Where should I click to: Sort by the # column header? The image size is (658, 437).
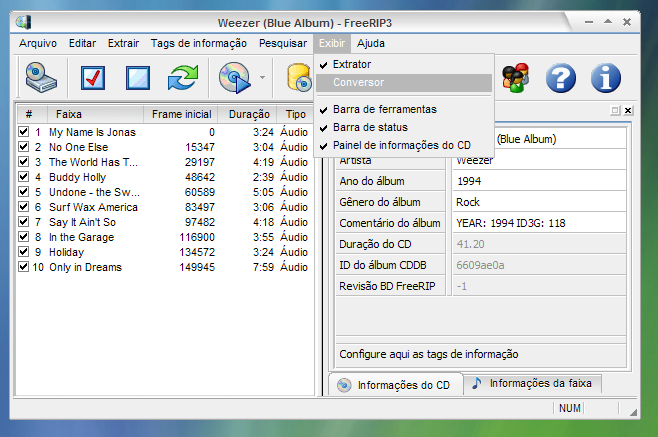pos(30,114)
